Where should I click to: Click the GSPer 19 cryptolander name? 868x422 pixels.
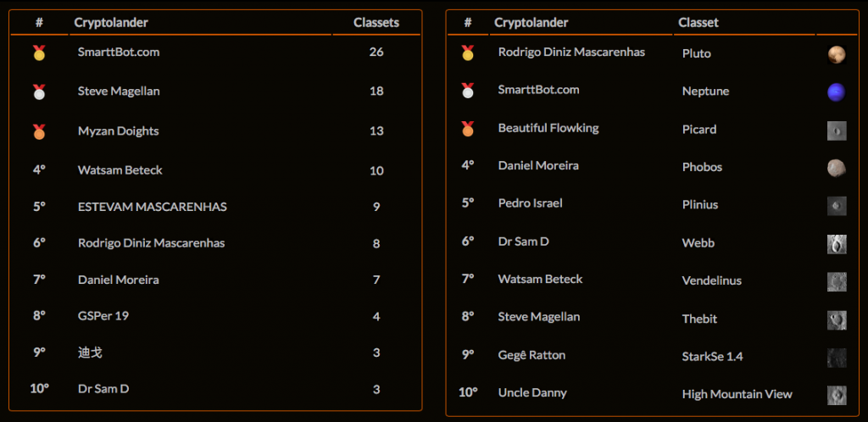(103, 316)
